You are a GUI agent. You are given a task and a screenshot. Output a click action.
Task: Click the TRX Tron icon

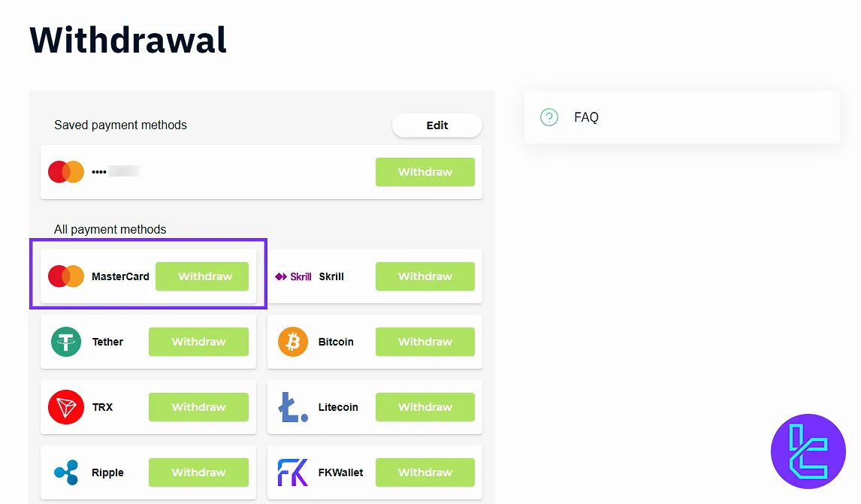tap(66, 407)
